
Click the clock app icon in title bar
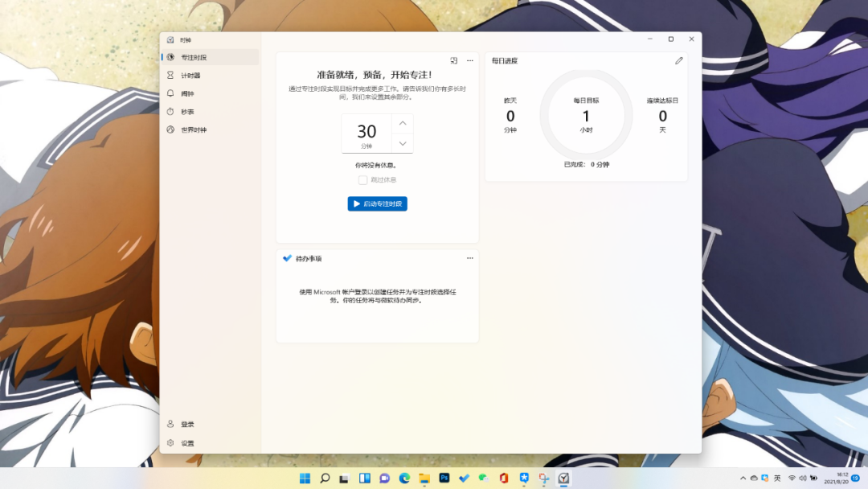click(170, 40)
